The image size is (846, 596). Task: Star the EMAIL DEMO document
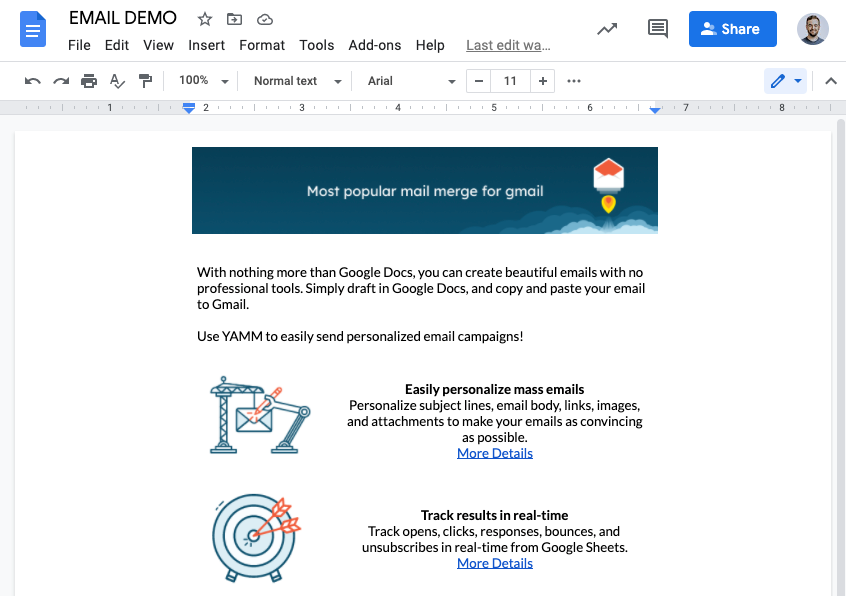[204, 18]
